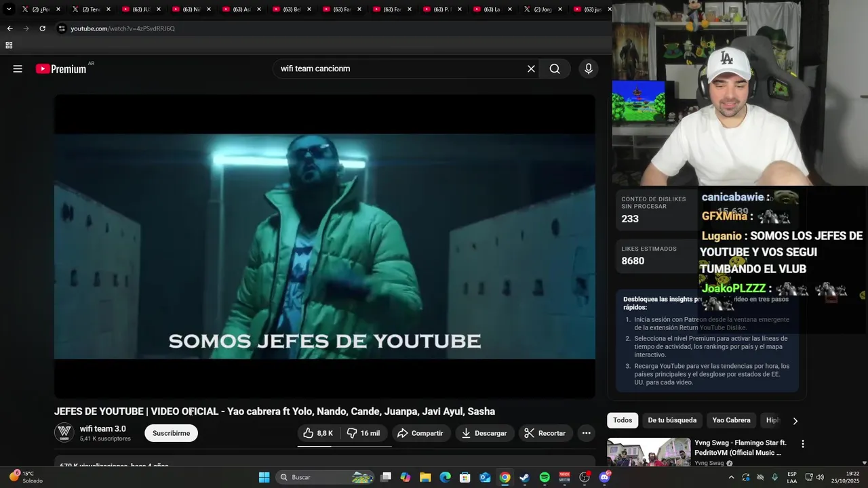The width and height of the screenshot is (868, 488).
Task: Open the ESP LAA language switcher
Action: [x=792, y=477]
